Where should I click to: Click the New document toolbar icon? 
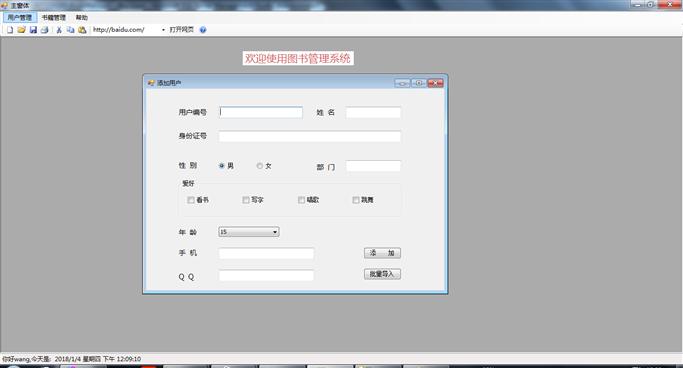point(10,30)
